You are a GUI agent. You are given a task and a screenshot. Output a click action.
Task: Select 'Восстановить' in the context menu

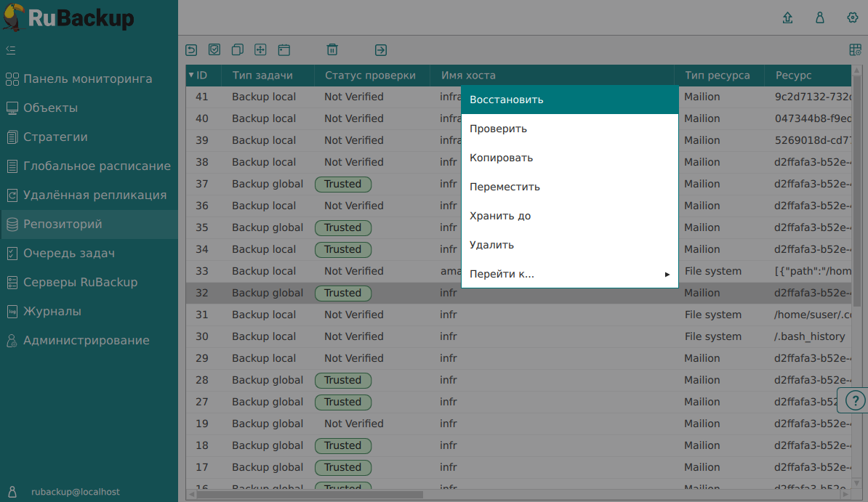pos(569,100)
